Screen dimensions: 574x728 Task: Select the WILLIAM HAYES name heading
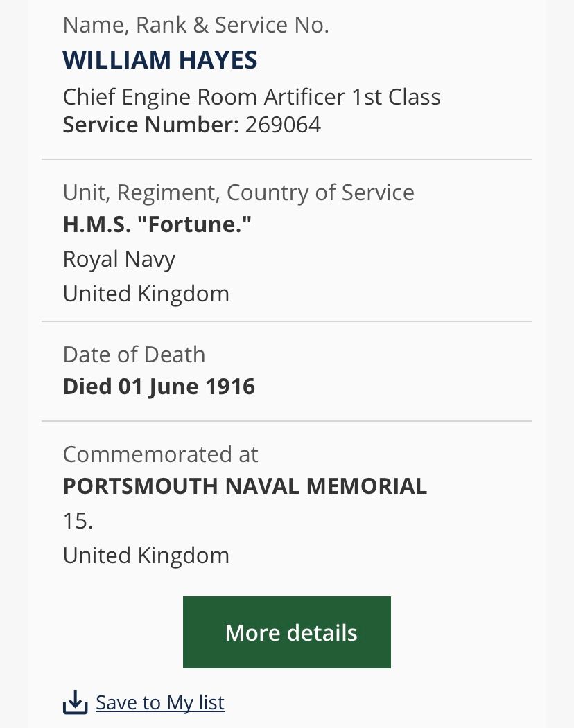[x=160, y=60]
